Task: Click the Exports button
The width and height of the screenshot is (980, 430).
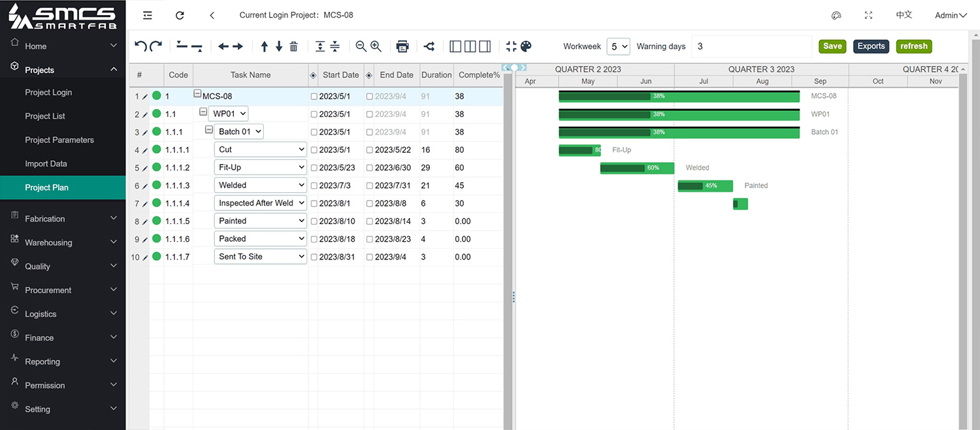Action: point(871,46)
